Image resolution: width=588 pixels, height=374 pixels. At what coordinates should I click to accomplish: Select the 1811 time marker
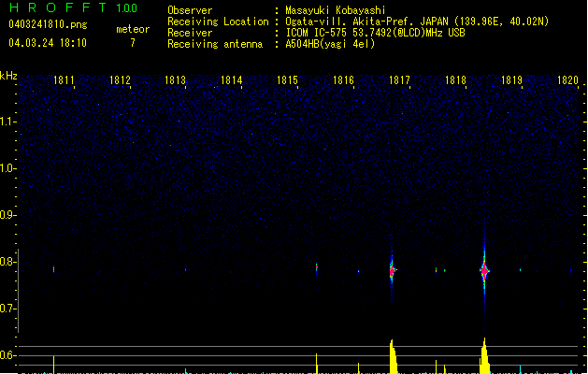pos(65,81)
